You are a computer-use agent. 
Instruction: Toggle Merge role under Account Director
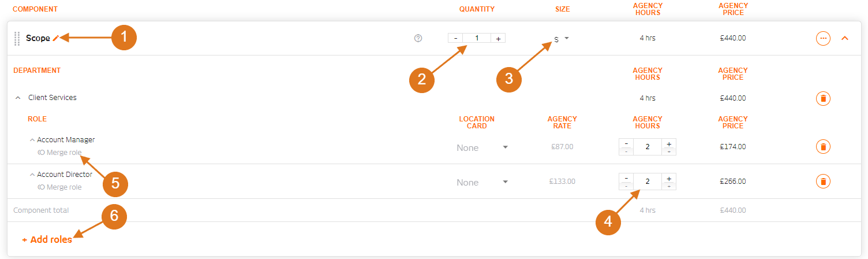[x=59, y=187]
